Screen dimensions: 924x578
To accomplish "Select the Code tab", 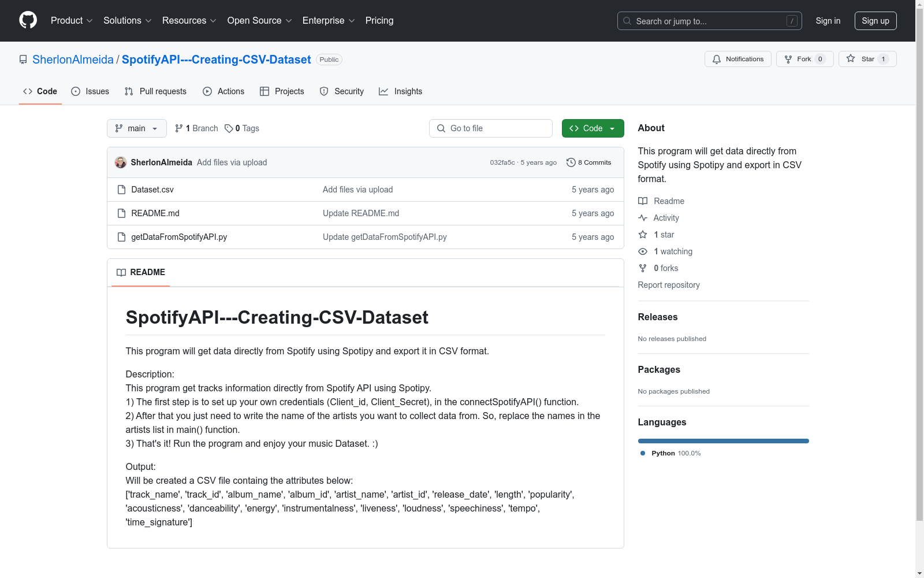I will [x=40, y=91].
